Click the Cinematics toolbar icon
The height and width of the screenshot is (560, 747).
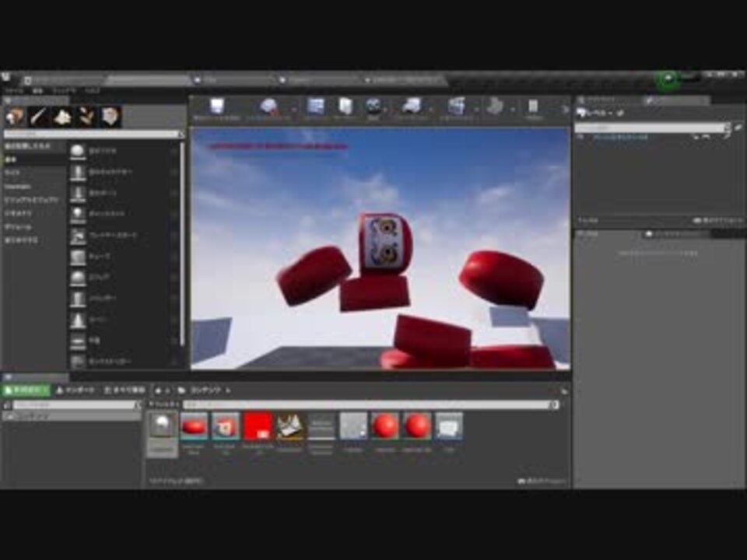(x=457, y=107)
